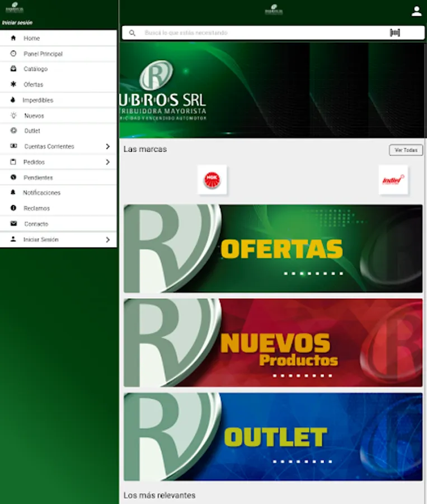Open the Indiel brand logo tile
427x504 pixels.
tap(393, 180)
